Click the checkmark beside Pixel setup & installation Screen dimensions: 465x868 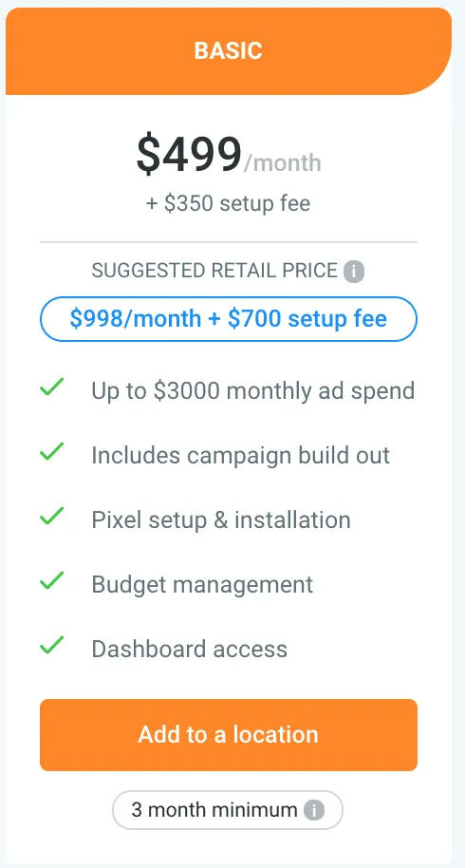pos(52,516)
